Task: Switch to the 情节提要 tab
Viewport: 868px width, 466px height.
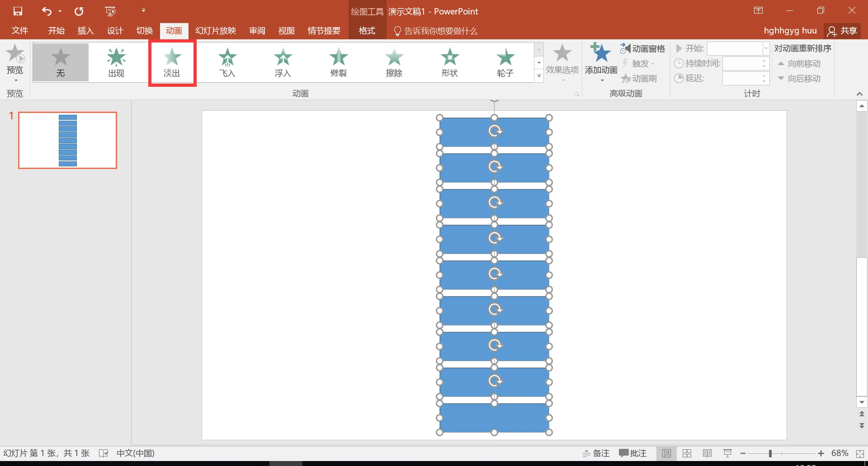Action: click(x=324, y=31)
